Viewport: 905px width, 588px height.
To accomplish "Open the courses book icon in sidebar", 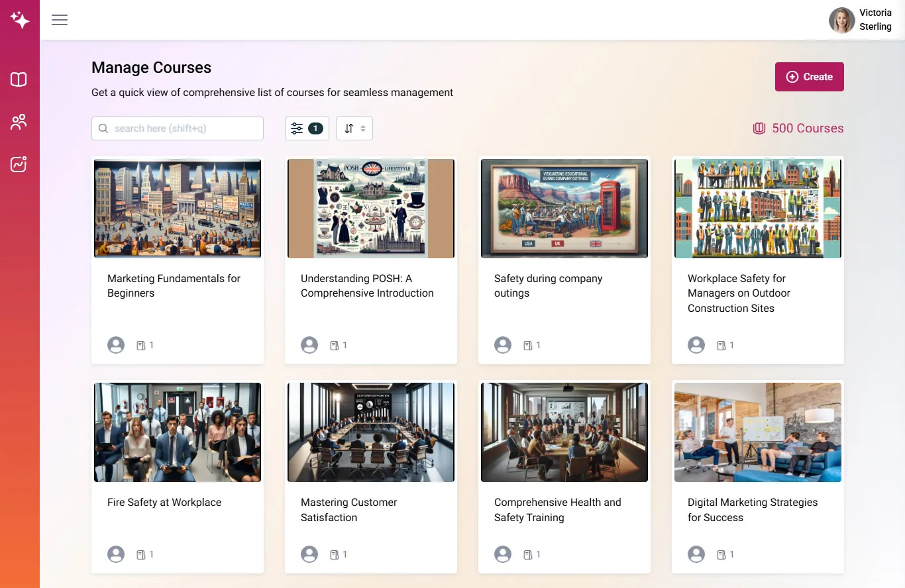I will tap(19, 79).
